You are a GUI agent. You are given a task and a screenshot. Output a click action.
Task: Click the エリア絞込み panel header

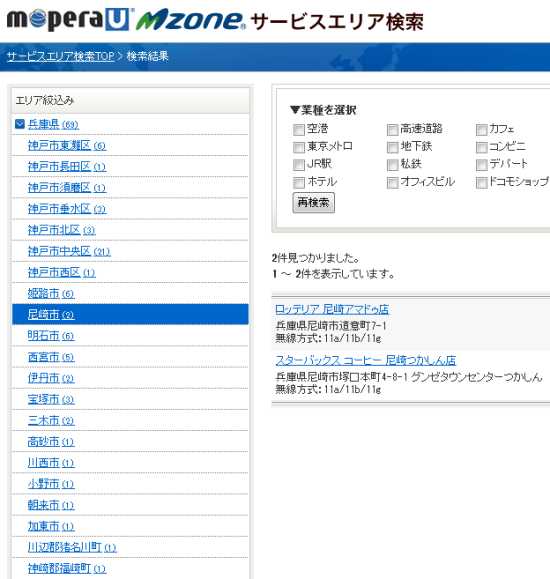click(130, 100)
